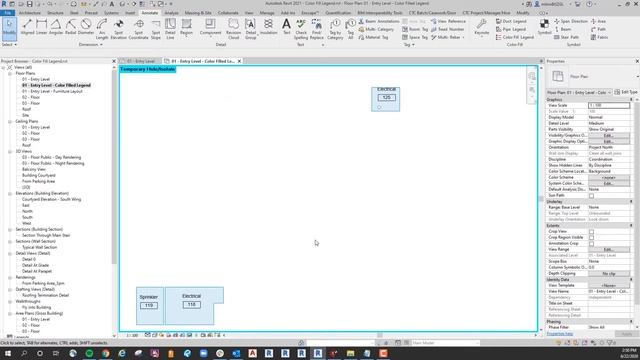The width and height of the screenshot is (640, 360).
Task: Collapse the 3D Views tree node
Action: point(10,151)
